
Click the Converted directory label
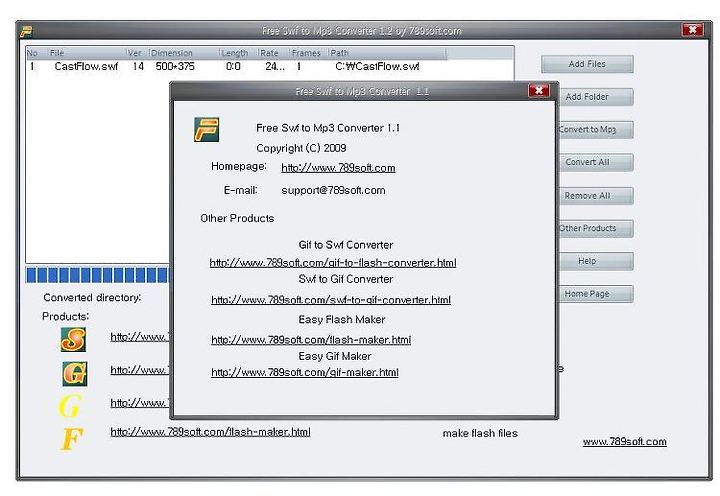92,298
